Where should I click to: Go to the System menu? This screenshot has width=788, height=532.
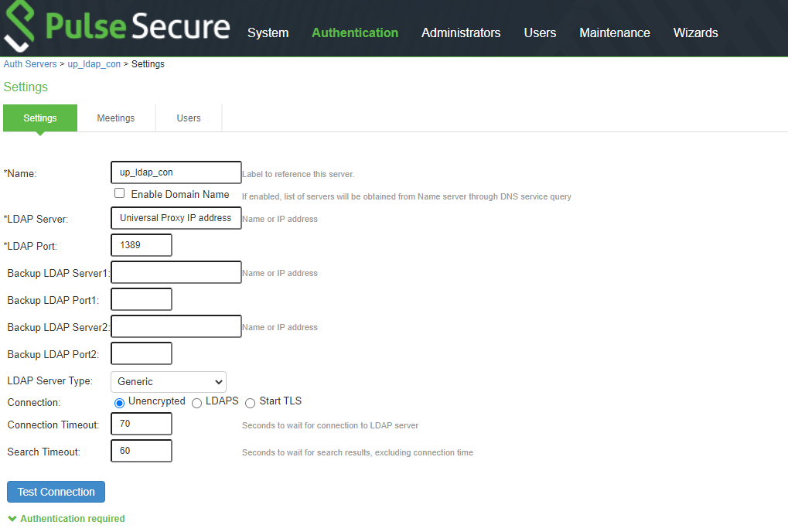[268, 32]
